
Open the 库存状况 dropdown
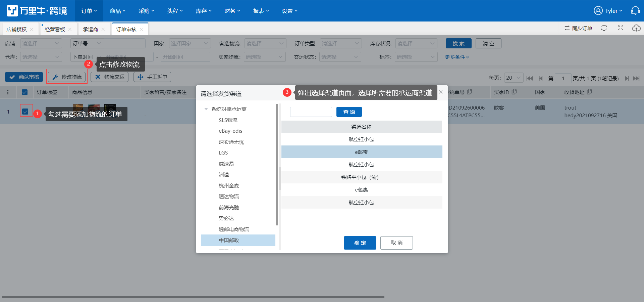click(416, 43)
